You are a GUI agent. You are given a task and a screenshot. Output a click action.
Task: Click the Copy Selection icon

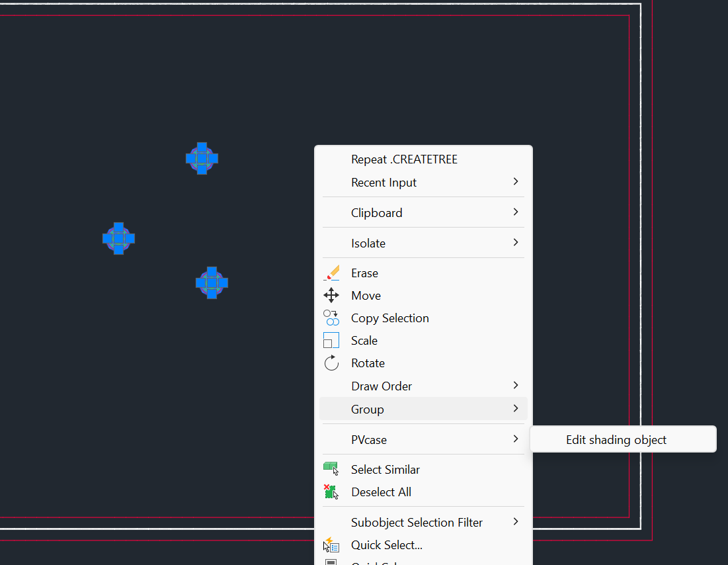tap(331, 318)
